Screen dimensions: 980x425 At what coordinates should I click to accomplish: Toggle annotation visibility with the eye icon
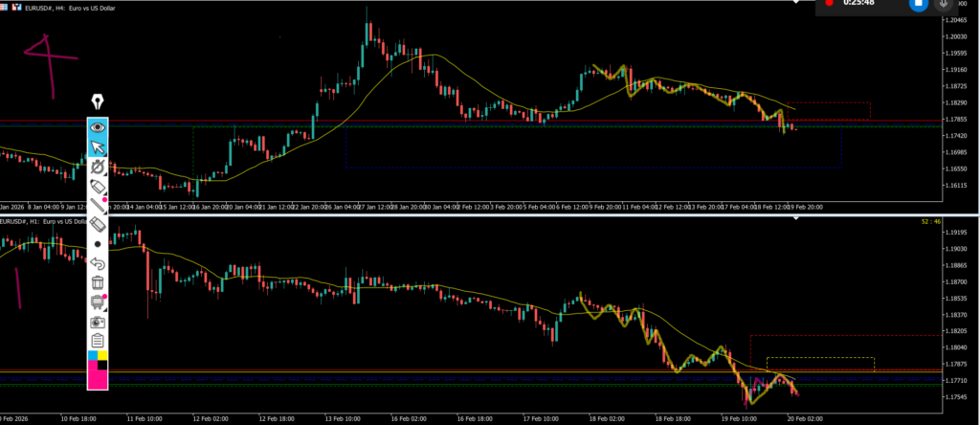point(97,126)
